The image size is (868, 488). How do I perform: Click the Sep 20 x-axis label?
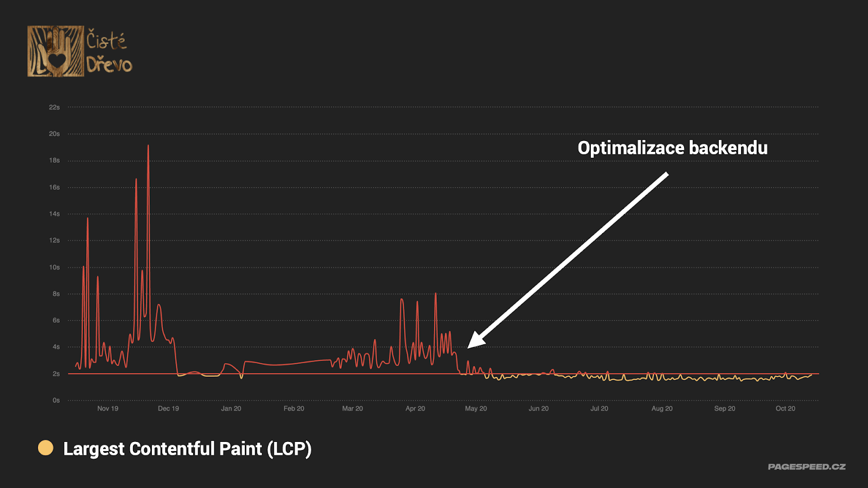click(x=724, y=408)
